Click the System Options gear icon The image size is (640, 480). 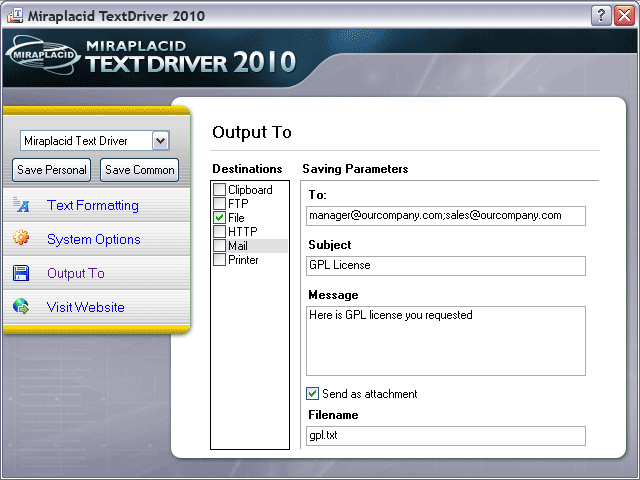click(21, 238)
